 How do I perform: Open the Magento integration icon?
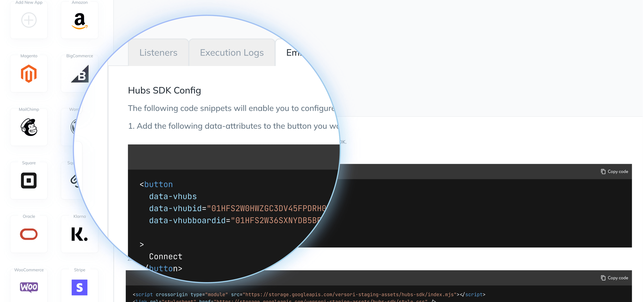(28, 74)
